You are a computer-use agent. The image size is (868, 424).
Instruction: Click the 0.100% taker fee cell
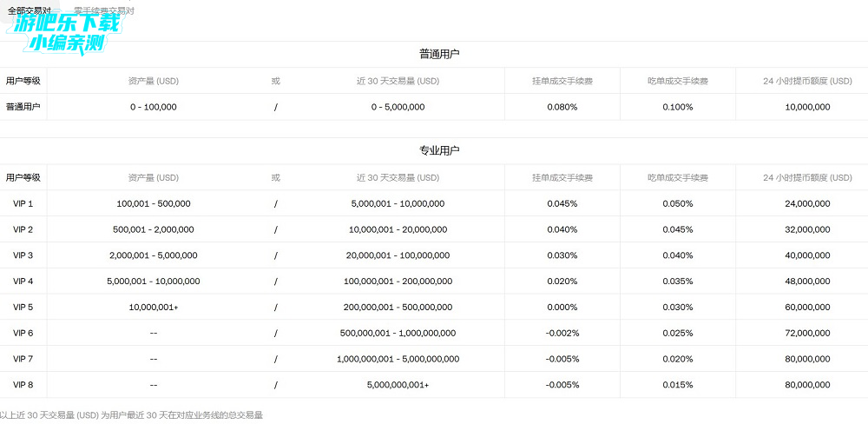pos(678,107)
